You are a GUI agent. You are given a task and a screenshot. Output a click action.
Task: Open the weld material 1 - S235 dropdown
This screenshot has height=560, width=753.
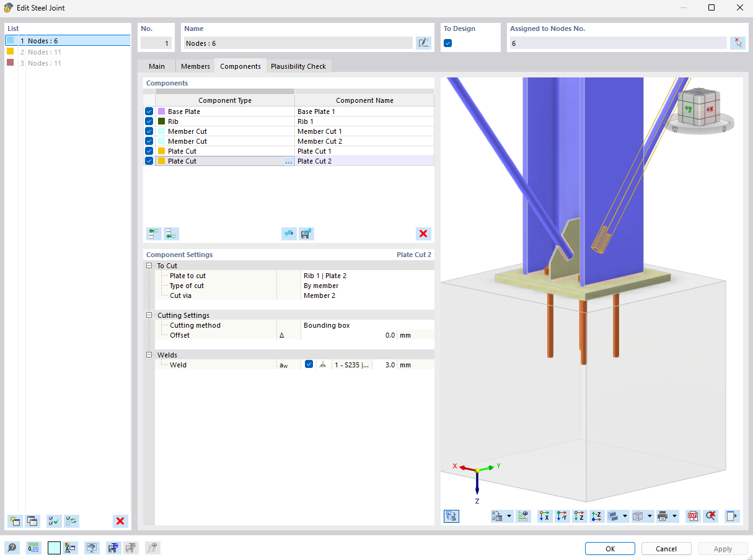352,365
